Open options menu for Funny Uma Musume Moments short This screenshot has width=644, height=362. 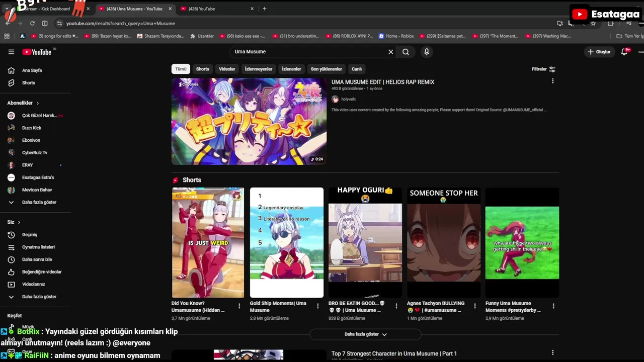tap(553, 306)
